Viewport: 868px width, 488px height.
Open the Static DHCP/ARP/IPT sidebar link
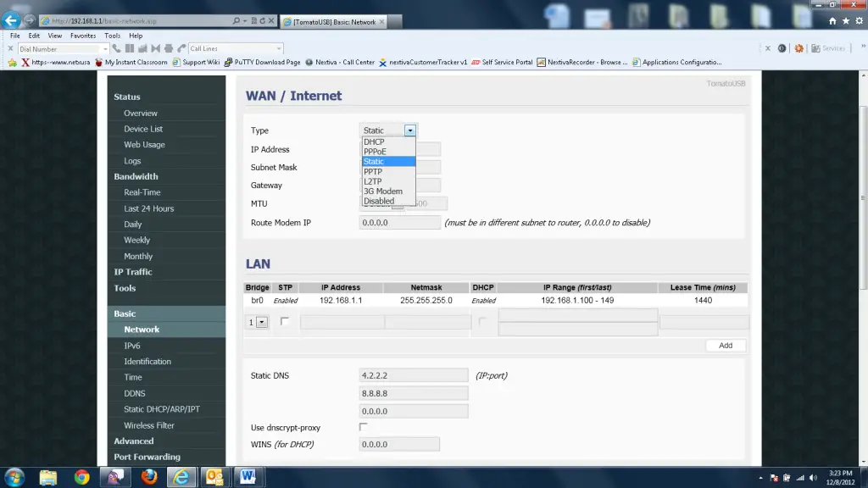coord(162,409)
